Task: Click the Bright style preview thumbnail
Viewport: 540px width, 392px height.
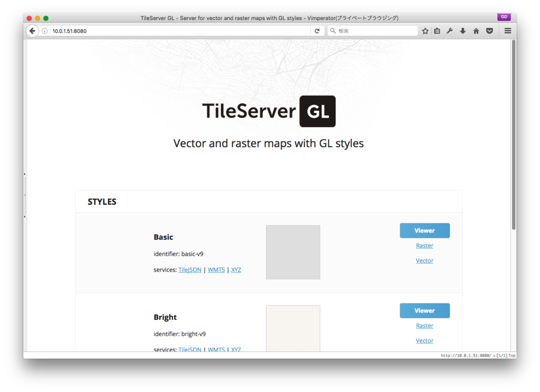Action: coord(293,328)
